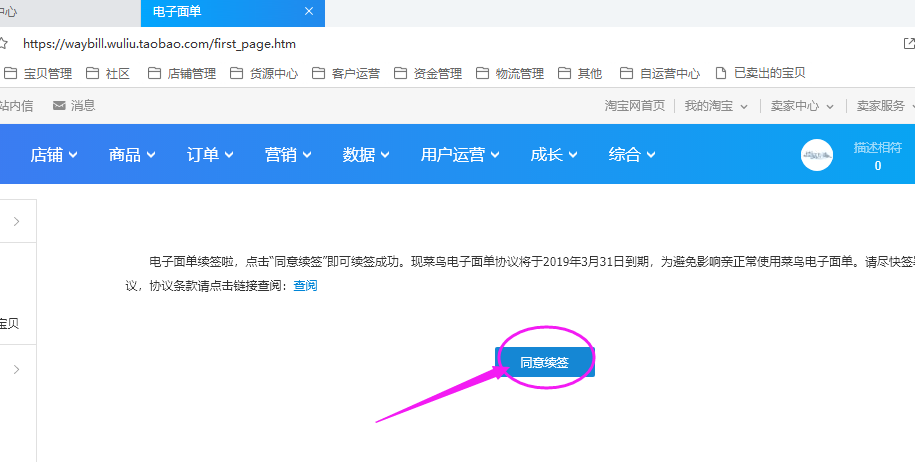This screenshot has height=462, width=915.
Task: Open the 已卖出的宝贝 bookmark page
Action: 761,73
